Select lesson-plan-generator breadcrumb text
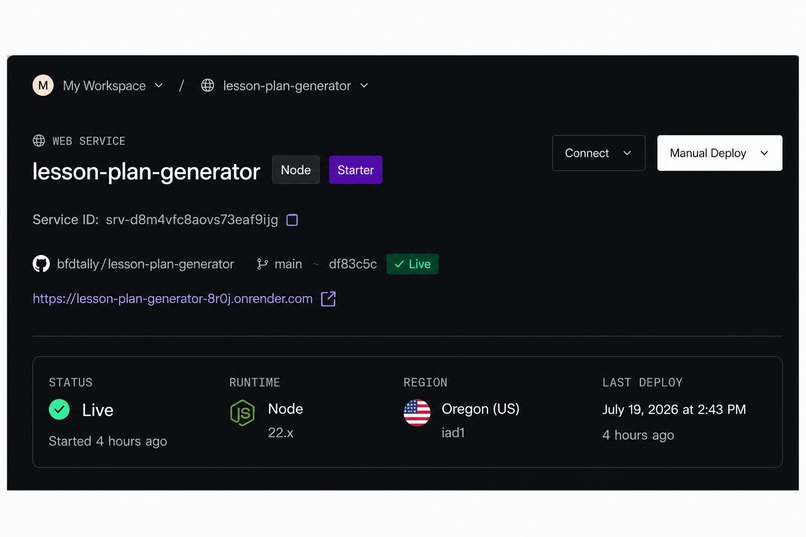The image size is (806, 537). point(287,86)
